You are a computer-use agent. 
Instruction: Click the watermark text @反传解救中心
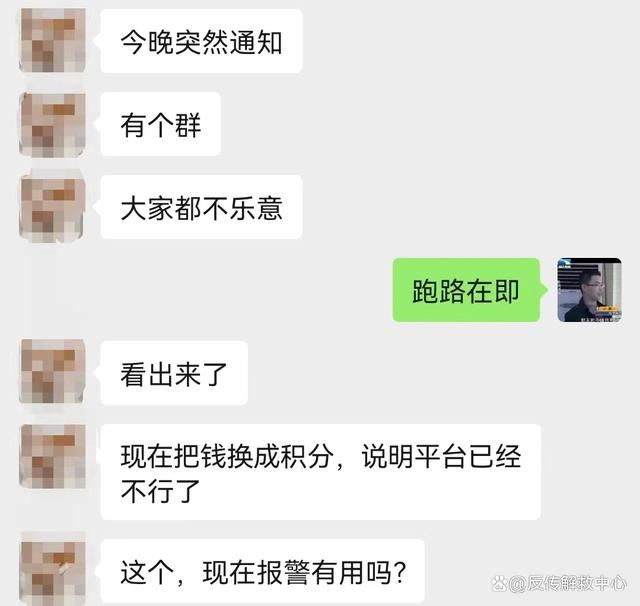pos(567,584)
